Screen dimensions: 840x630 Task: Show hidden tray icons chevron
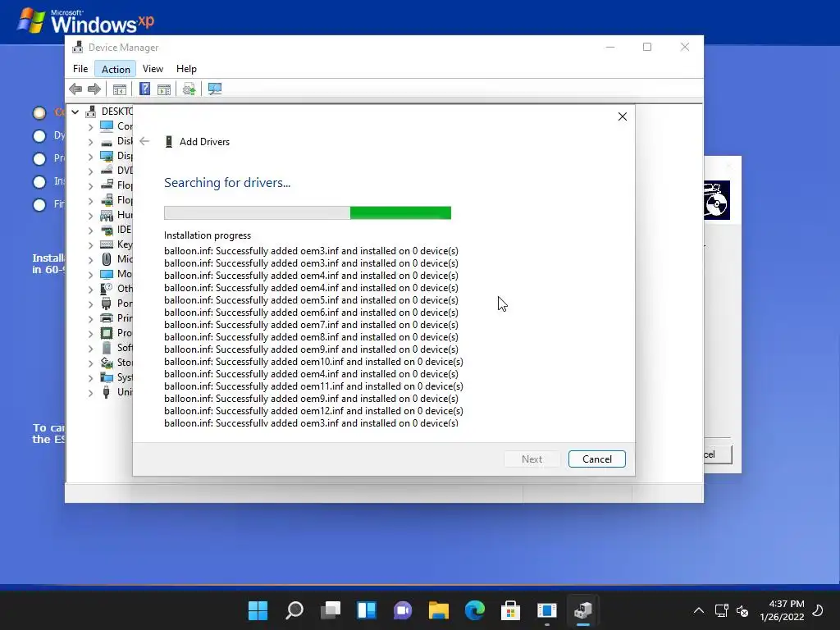point(699,610)
